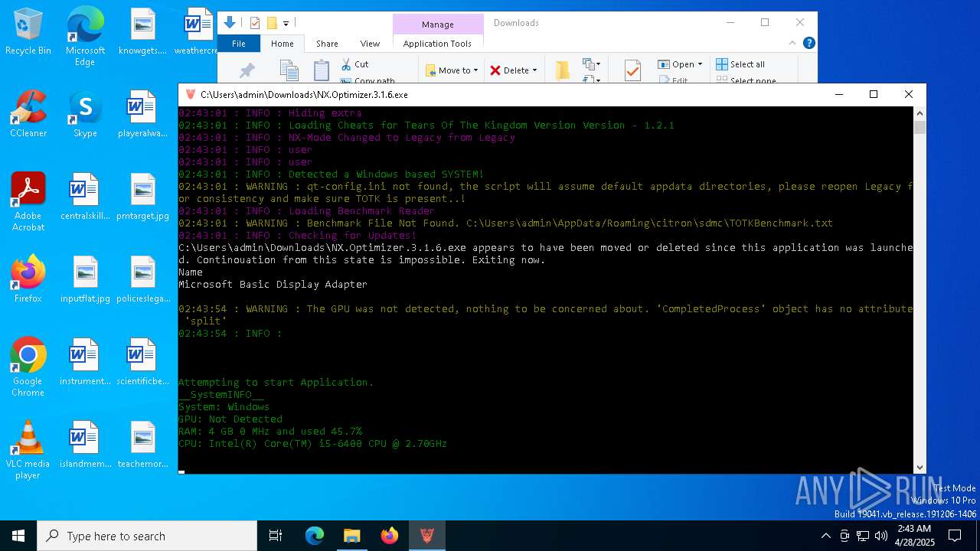Open CCleaner desktop shortcut

[x=28, y=115]
